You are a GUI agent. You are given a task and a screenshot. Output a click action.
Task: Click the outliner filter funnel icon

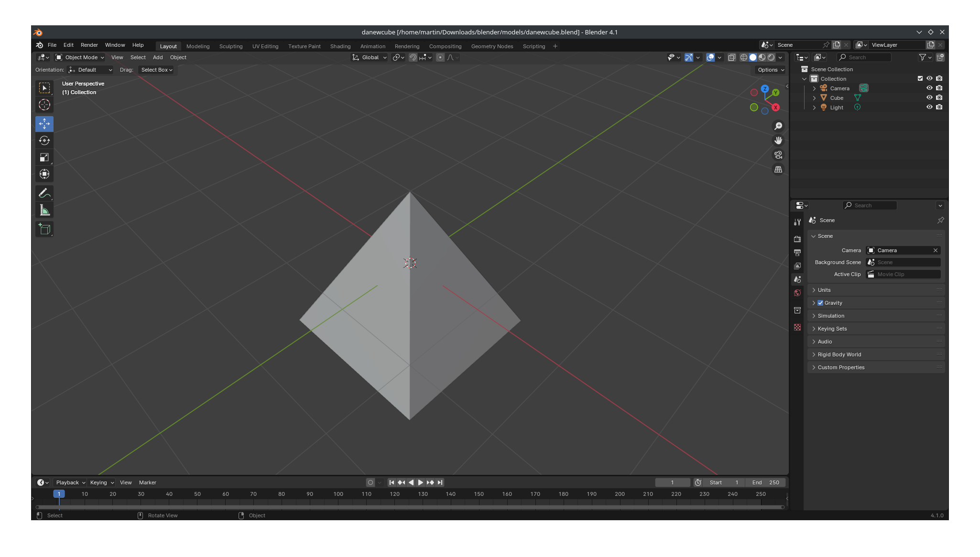pyautogui.click(x=923, y=57)
